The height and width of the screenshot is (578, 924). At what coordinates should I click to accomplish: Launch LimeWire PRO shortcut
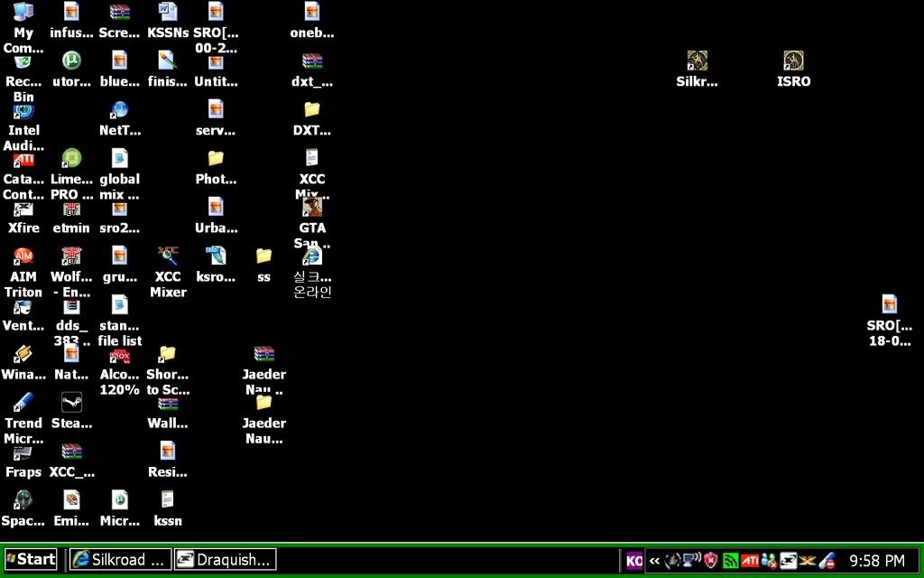(71, 158)
